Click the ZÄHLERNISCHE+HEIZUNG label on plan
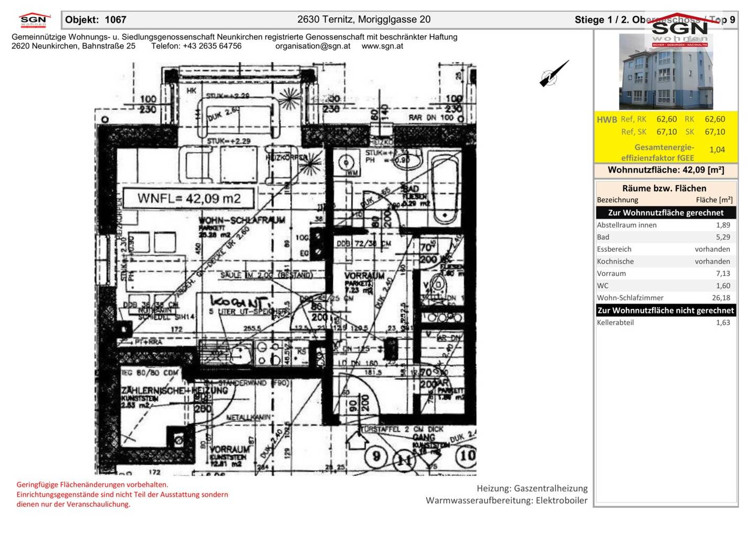The image size is (756, 534). (x=174, y=391)
